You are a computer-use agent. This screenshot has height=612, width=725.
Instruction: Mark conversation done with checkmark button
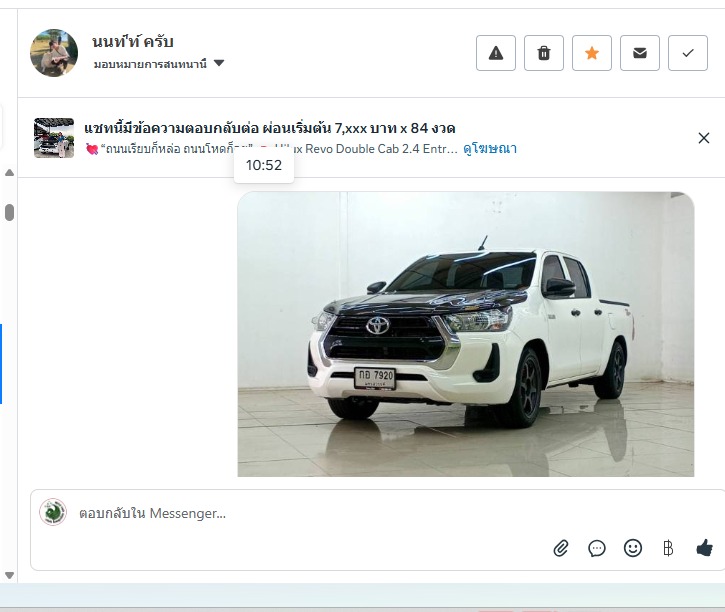click(688, 53)
